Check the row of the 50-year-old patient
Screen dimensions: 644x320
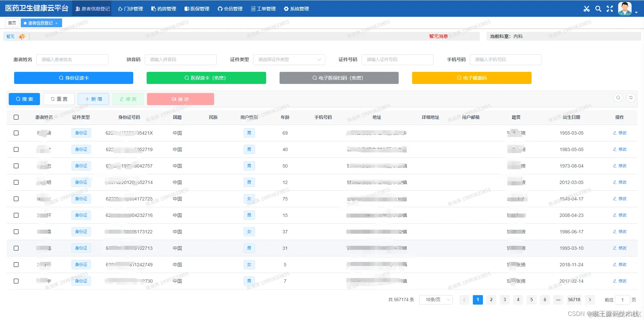pyautogui.click(x=16, y=166)
